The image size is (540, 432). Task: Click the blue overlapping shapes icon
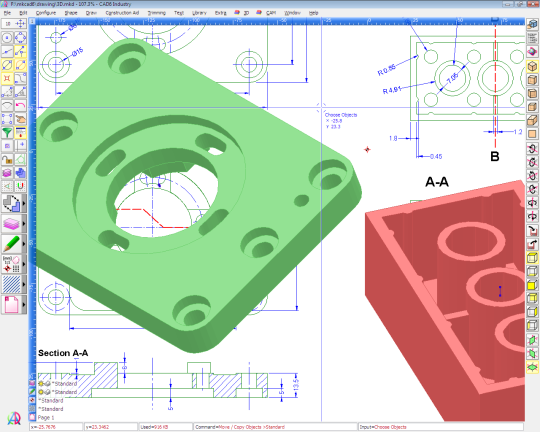click(x=20, y=173)
